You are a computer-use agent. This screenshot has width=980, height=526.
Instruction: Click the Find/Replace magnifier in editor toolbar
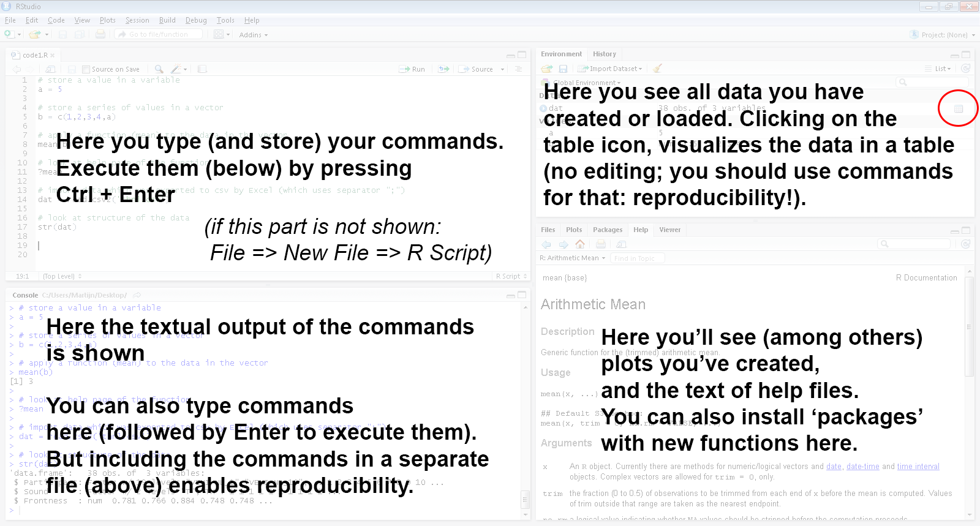click(x=159, y=69)
